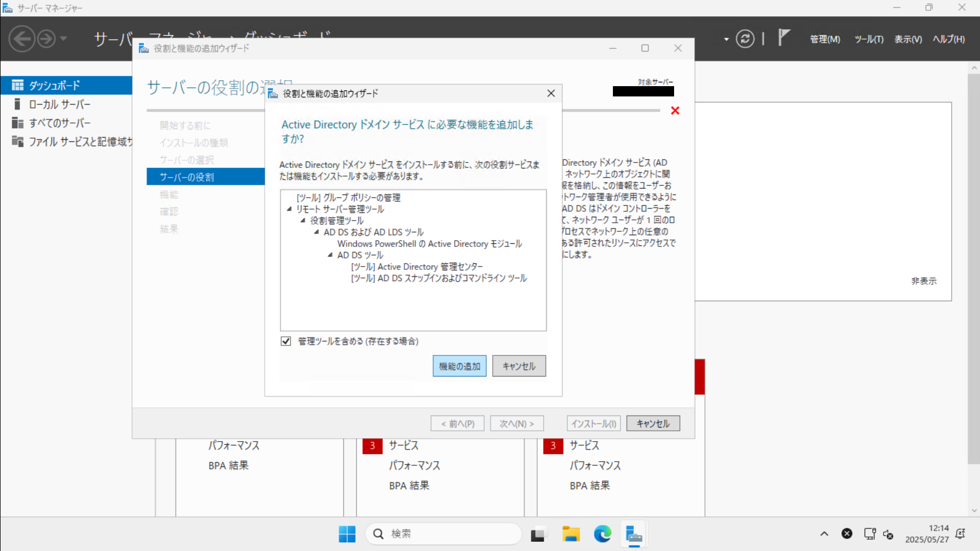Select ダッシュボード in the sidebar
This screenshot has width=980, height=551.
(x=66, y=85)
